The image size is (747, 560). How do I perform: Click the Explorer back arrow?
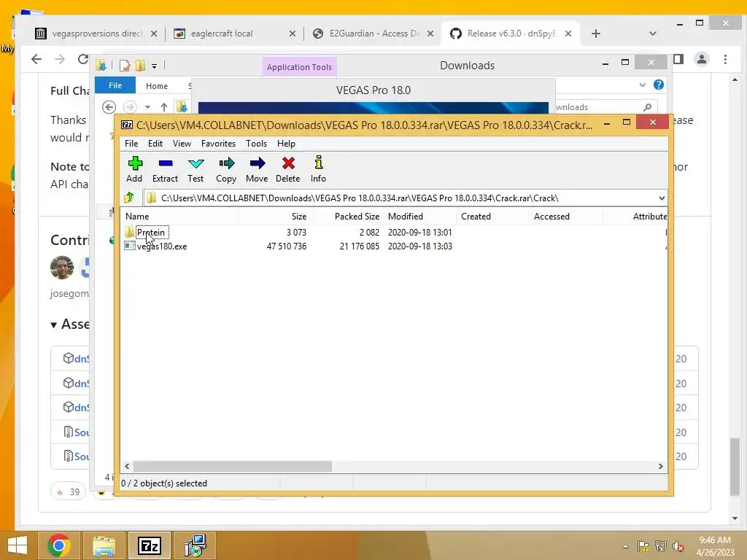pos(109,107)
